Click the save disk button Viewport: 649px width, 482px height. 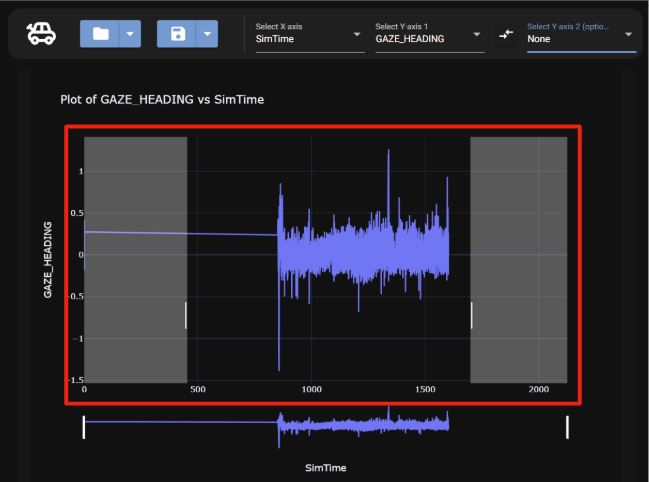tap(178, 34)
